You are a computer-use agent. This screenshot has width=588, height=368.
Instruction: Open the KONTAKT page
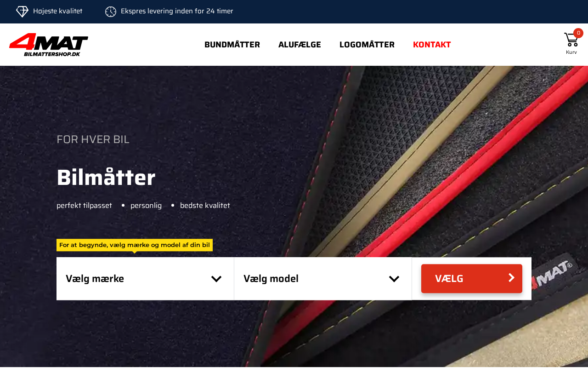[x=432, y=45]
